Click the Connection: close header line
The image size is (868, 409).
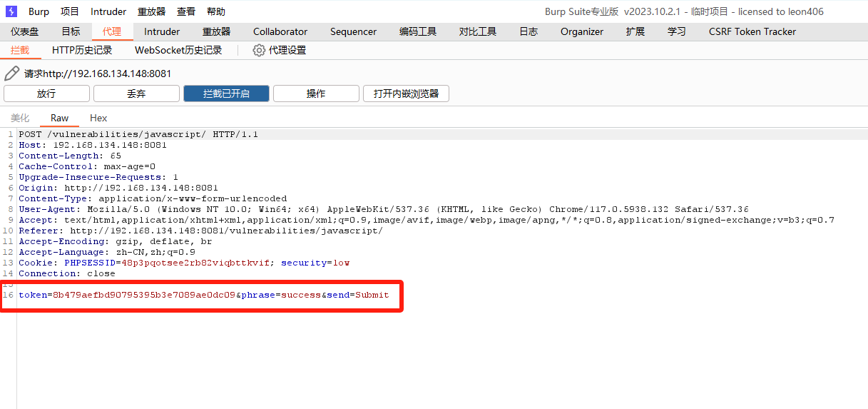pyautogui.click(x=67, y=273)
